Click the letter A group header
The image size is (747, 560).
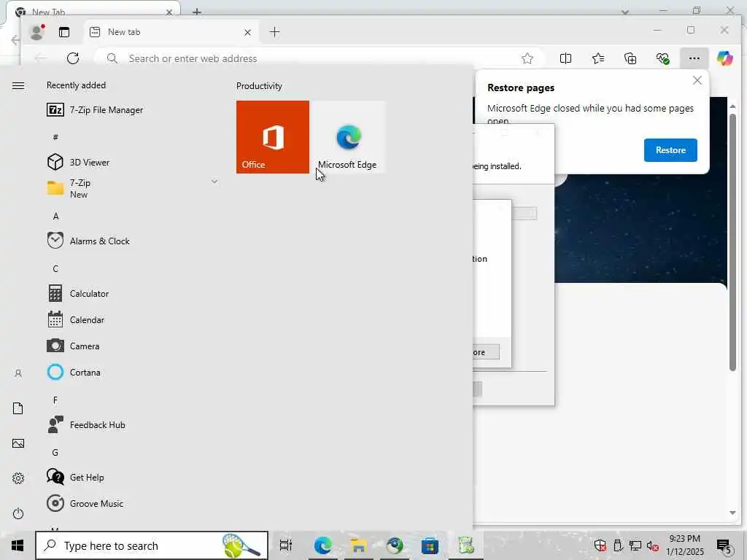pyautogui.click(x=55, y=216)
